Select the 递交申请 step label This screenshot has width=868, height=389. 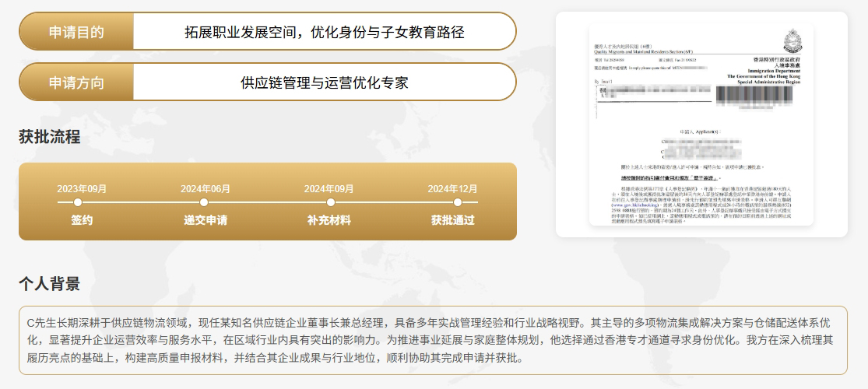pyautogui.click(x=206, y=220)
